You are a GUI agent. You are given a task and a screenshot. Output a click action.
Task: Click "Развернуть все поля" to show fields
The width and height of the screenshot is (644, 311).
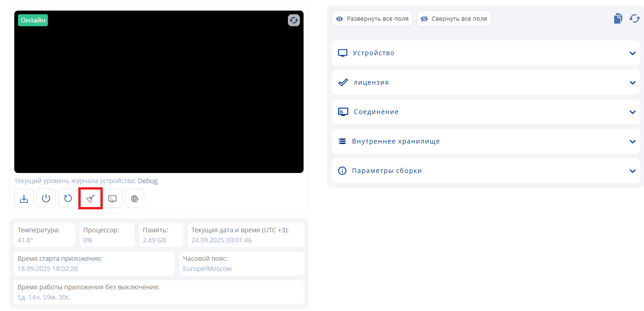click(372, 19)
